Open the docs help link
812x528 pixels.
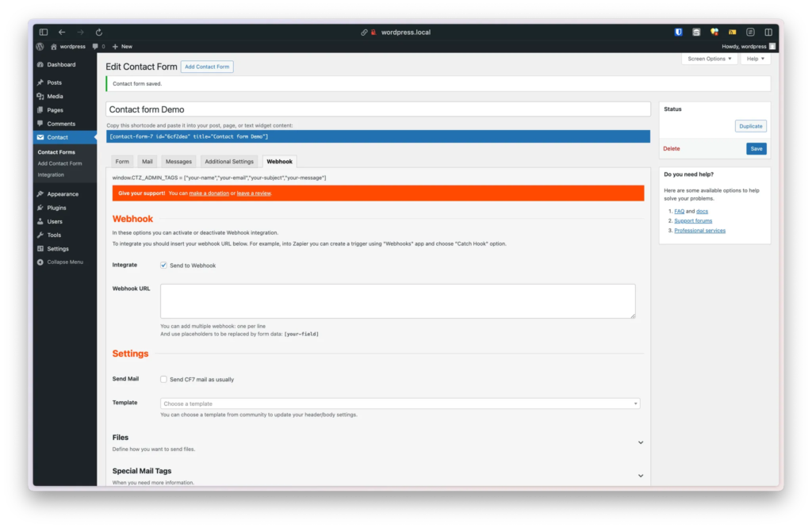702,211
